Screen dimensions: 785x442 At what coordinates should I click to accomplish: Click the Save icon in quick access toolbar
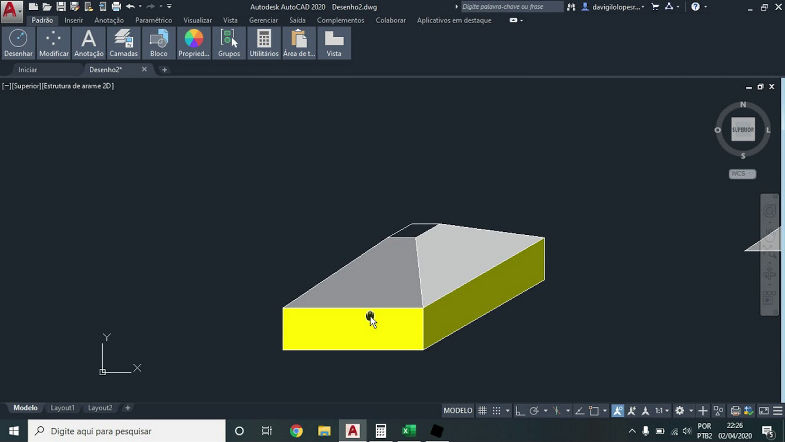coord(61,6)
